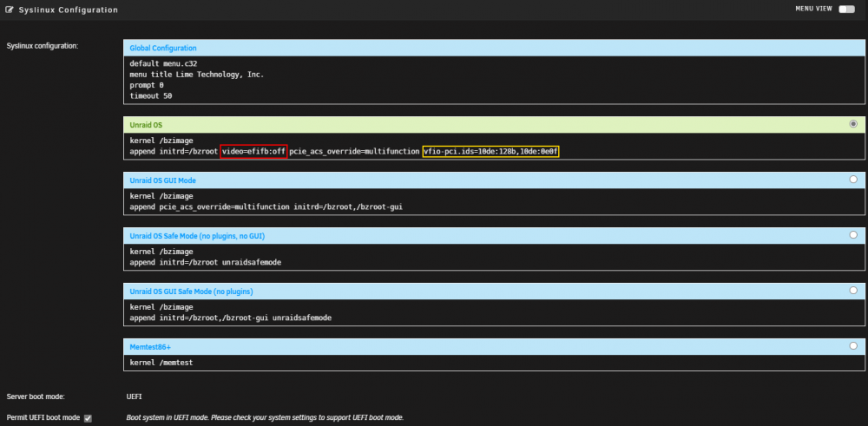Click the UEFI boot mode value
868x426 pixels.
[x=135, y=397]
